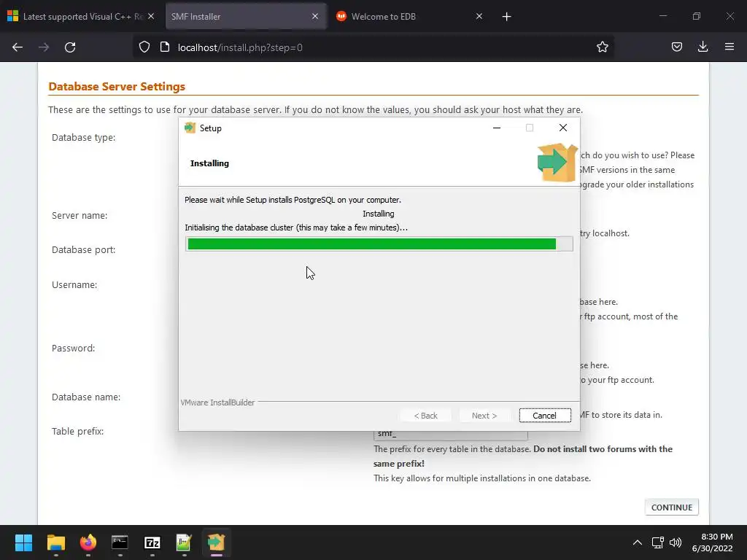Click 'Initialising the database cluster' status text
This screenshot has width=747, height=560.
tap(296, 227)
